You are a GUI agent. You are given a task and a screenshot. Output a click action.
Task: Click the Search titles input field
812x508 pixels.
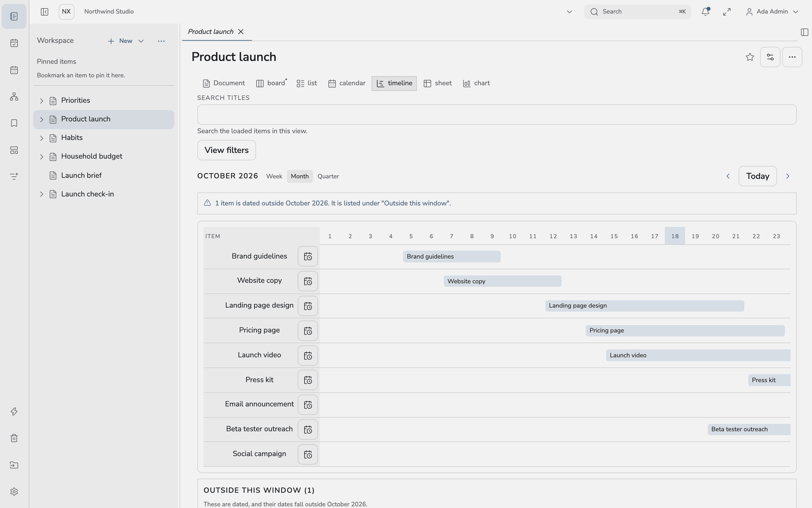tap(497, 115)
